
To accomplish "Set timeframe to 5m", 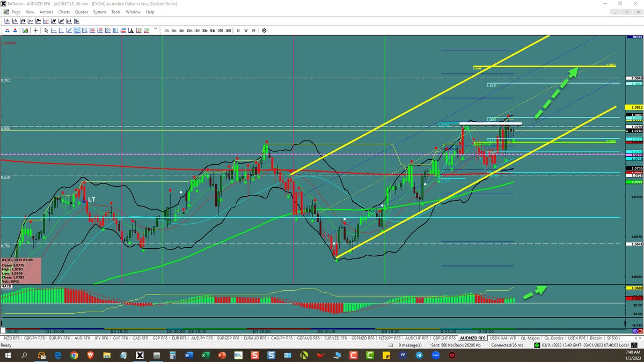I will 181,31.
